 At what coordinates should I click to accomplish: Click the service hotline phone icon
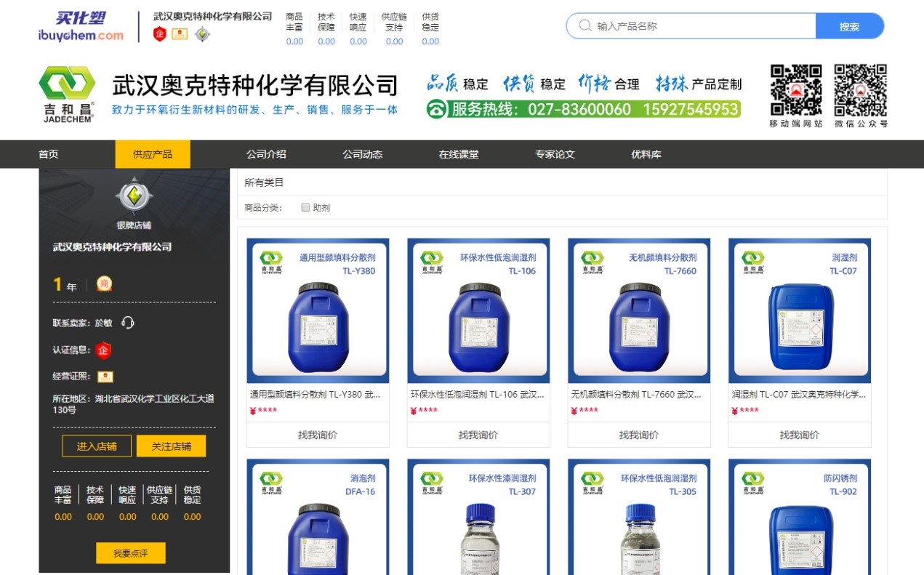coord(436,110)
